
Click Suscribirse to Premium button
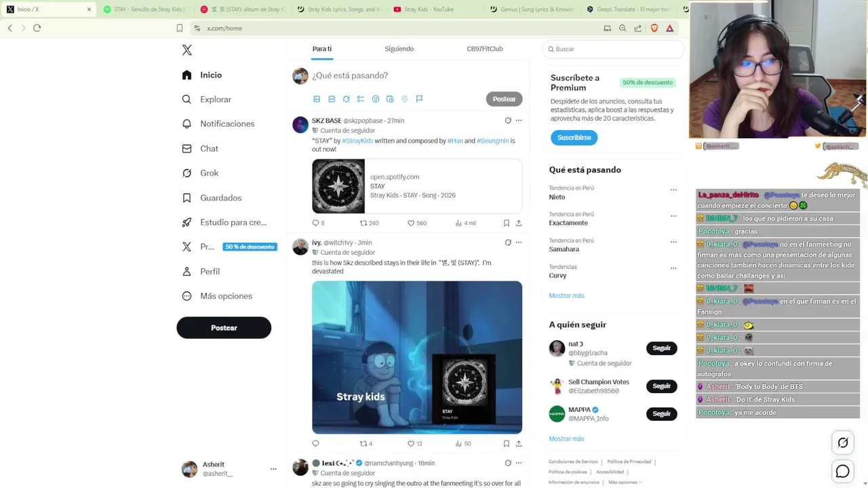[x=574, y=138]
